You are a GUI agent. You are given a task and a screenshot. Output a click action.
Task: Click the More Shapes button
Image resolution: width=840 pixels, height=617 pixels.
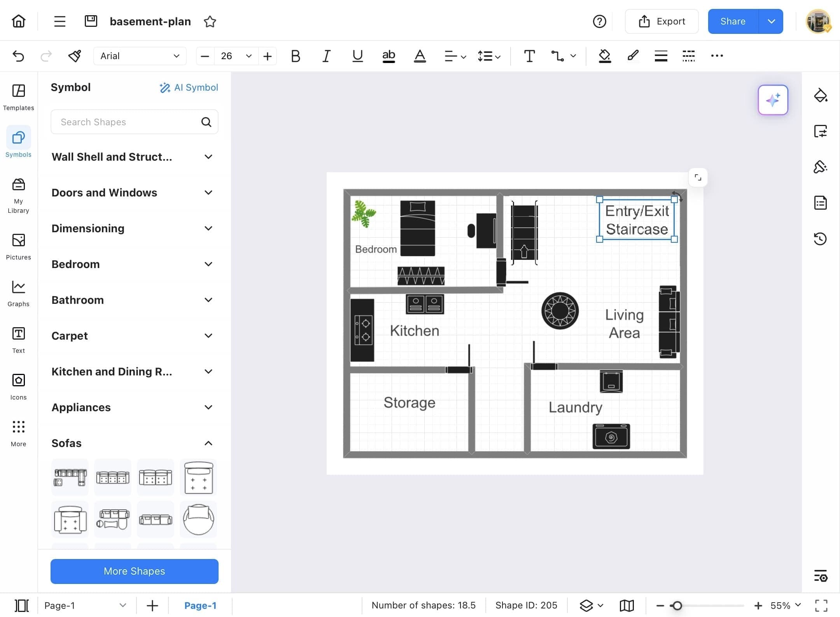point(134,571)
